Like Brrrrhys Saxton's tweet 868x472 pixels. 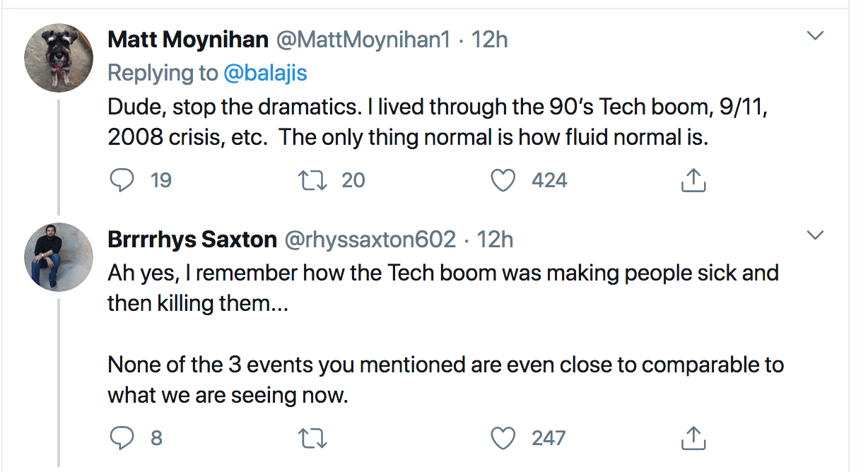503,439
